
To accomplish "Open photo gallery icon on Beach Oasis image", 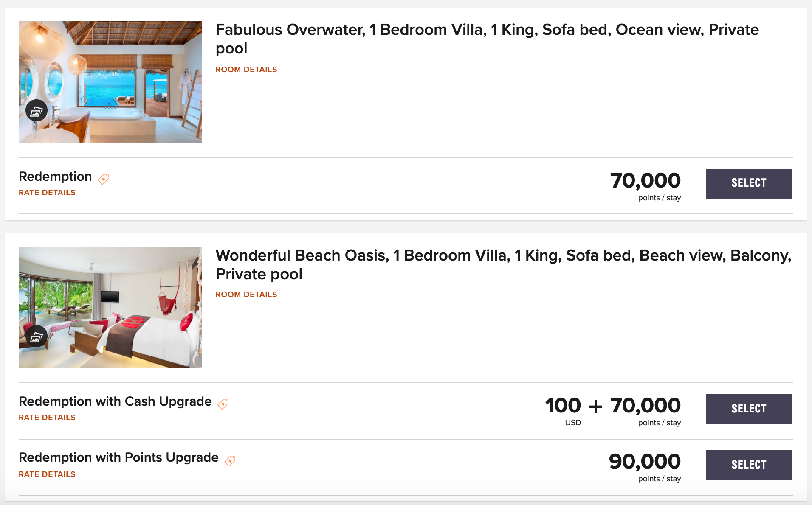I will pyautogui.click(x=37, y=337).
